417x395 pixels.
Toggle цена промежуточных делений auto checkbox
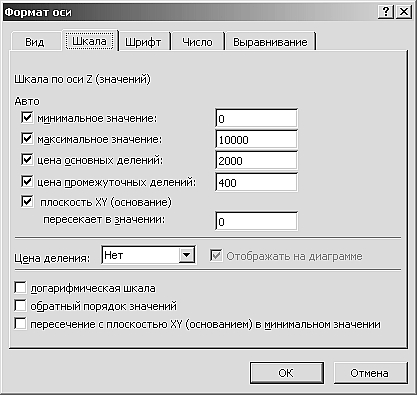(x=27, y=181)
